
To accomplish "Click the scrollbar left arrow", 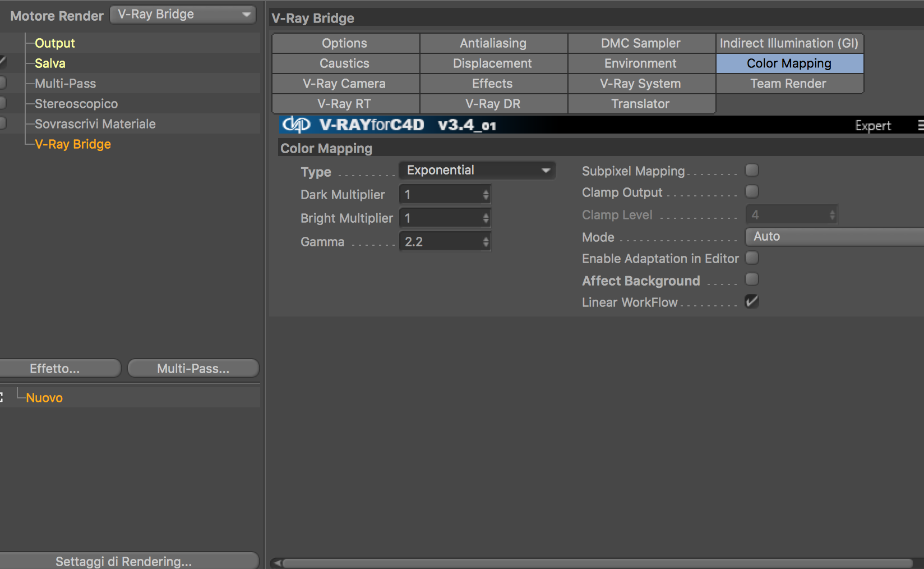I will 276,563.
